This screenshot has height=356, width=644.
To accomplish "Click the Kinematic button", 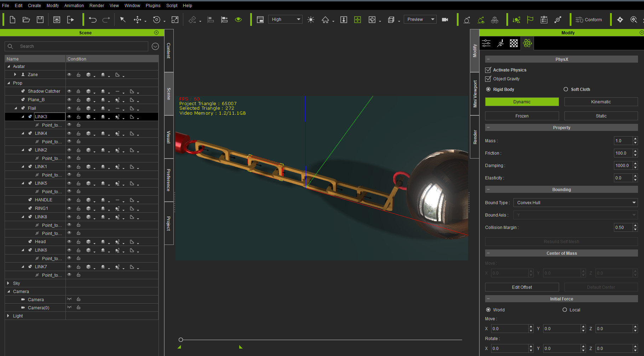I will coord(601,102).
